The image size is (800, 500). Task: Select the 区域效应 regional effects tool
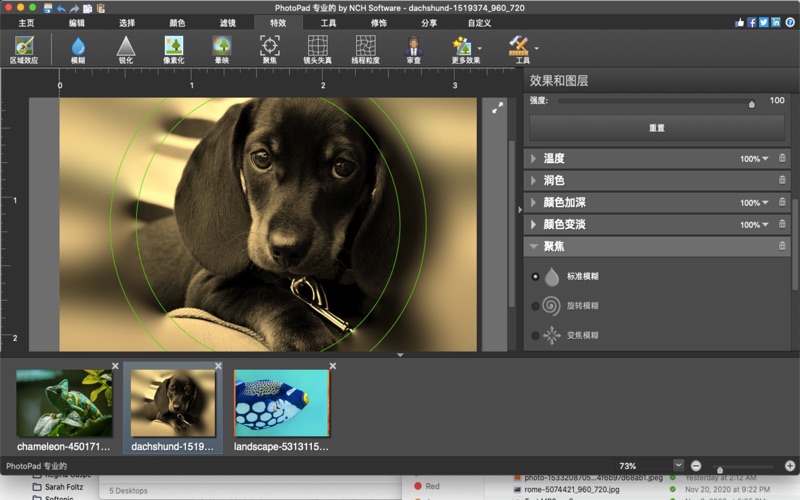tap(25, 47)
